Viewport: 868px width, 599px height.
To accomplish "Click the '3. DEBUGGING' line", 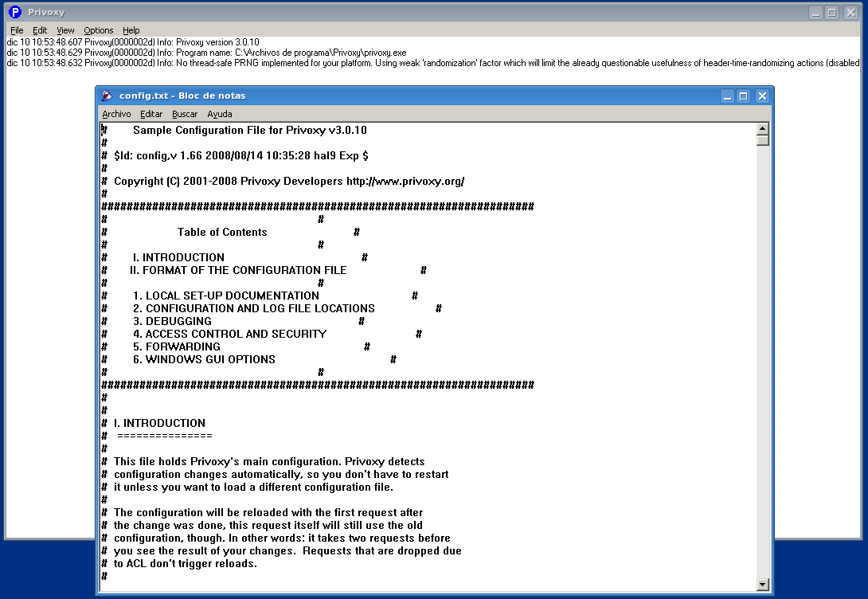I will click(172, 321).
